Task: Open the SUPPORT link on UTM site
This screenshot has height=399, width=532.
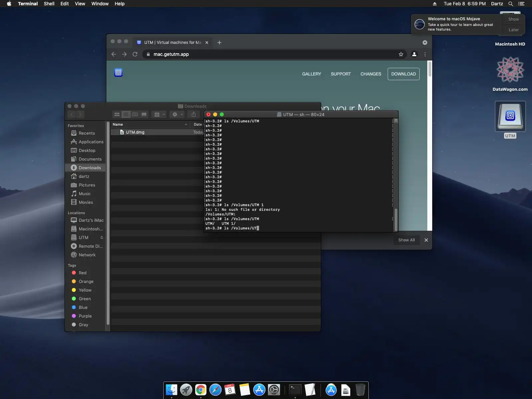Action: point(341,74)
